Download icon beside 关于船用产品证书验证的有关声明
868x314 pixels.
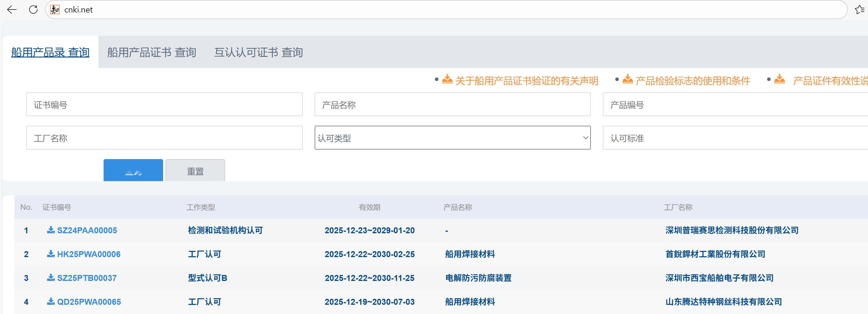[447, 79]
